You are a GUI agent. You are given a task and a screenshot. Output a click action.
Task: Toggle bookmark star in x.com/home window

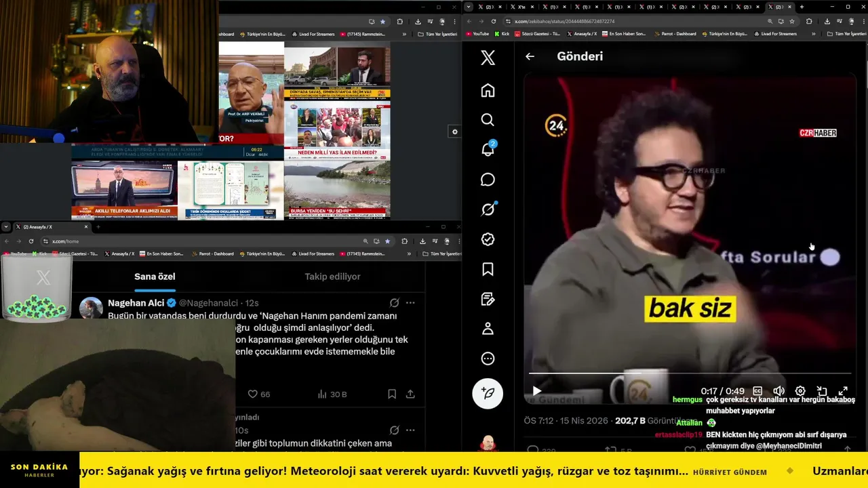click(387, 241)
